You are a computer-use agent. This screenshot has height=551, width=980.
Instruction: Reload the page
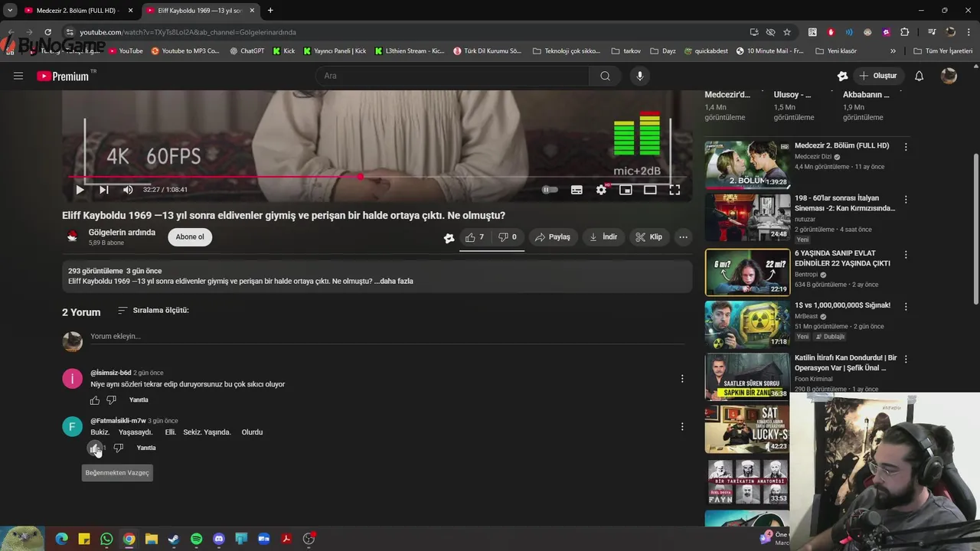[47, 32]
